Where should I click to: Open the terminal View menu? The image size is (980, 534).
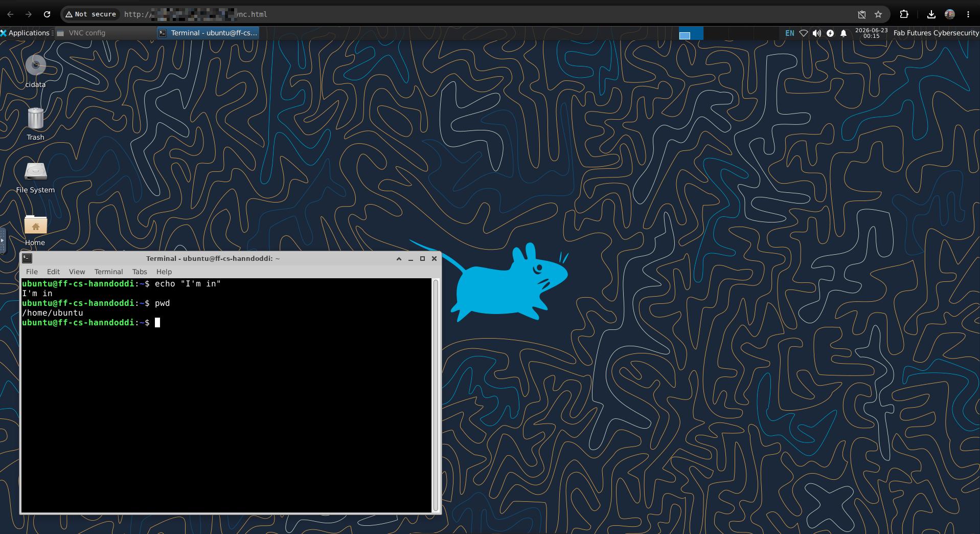pyautogui.click(x=77, y=272)
